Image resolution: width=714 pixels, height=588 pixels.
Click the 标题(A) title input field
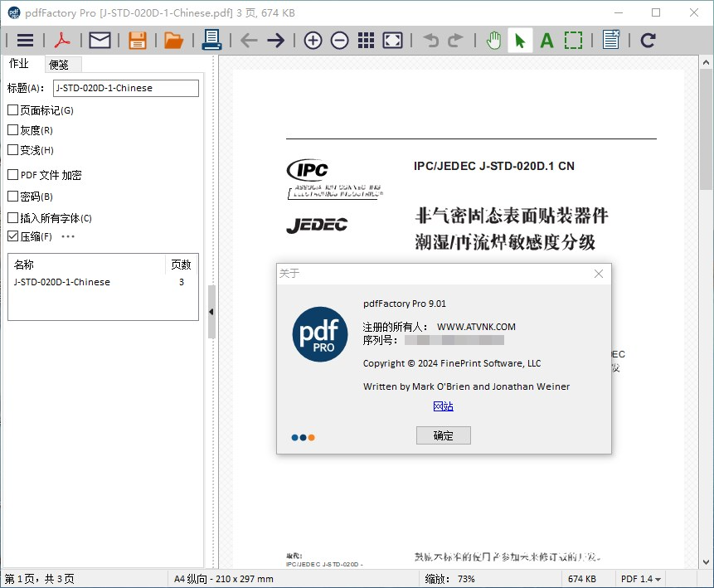coord(126,88)
